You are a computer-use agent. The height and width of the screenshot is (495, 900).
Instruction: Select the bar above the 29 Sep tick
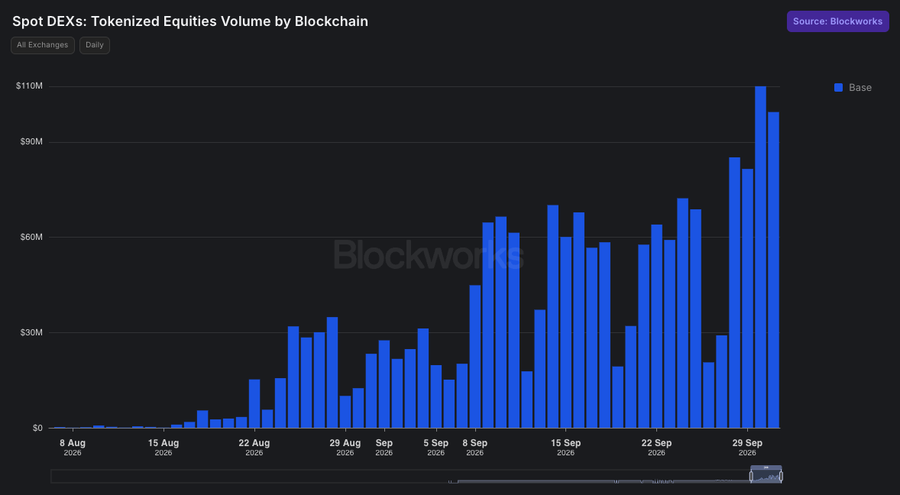747,298
